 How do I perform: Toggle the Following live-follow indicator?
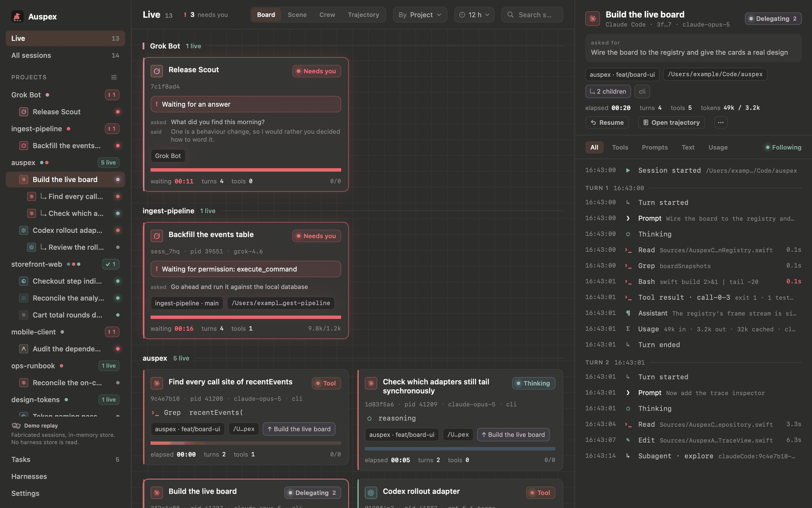pos(783,147)
